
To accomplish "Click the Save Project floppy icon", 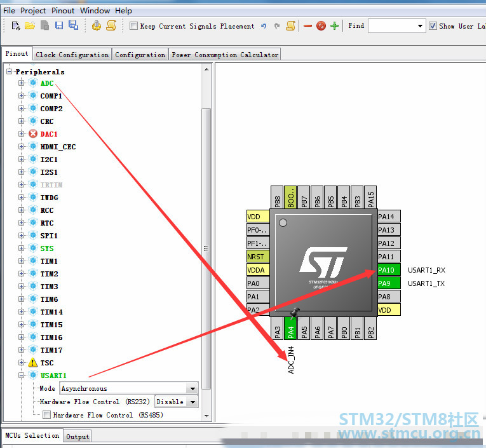I will 59,25.
